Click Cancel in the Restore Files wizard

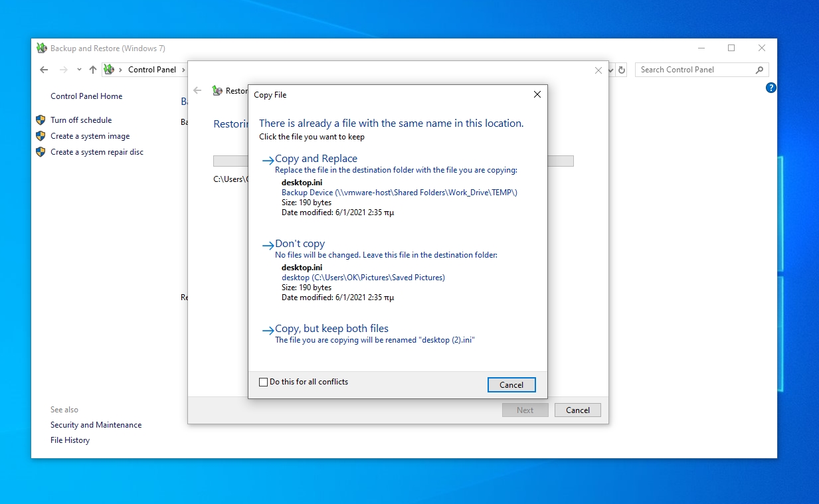pos(578,410)
